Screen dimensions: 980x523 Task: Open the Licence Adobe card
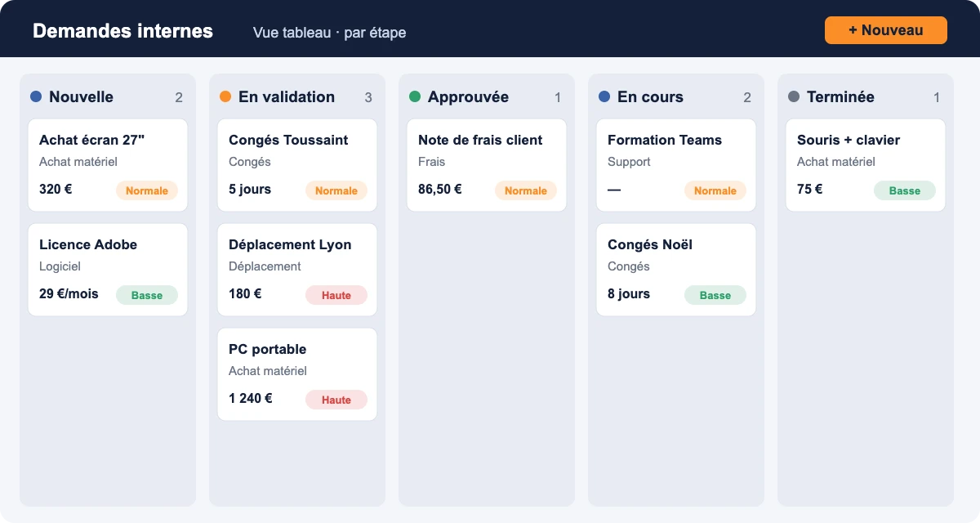108,270
